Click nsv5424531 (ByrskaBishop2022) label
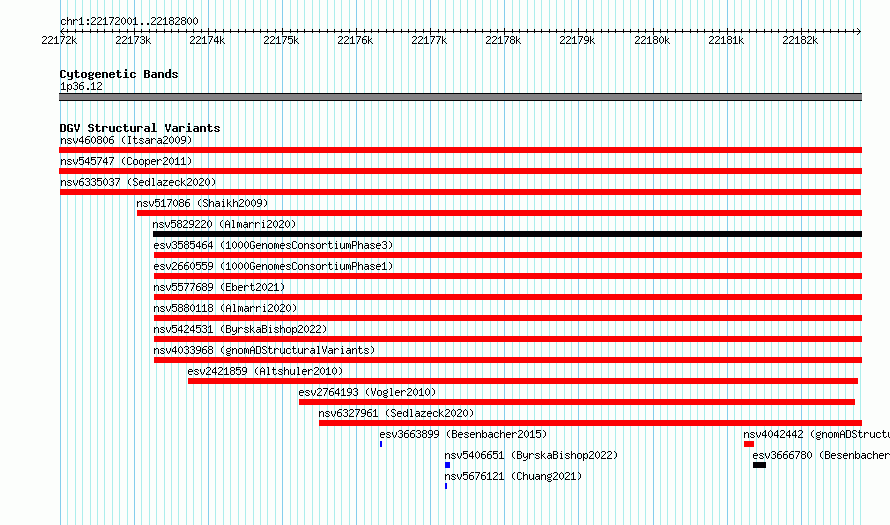Viewport: 890px width, 525px height. click(240, 329)
